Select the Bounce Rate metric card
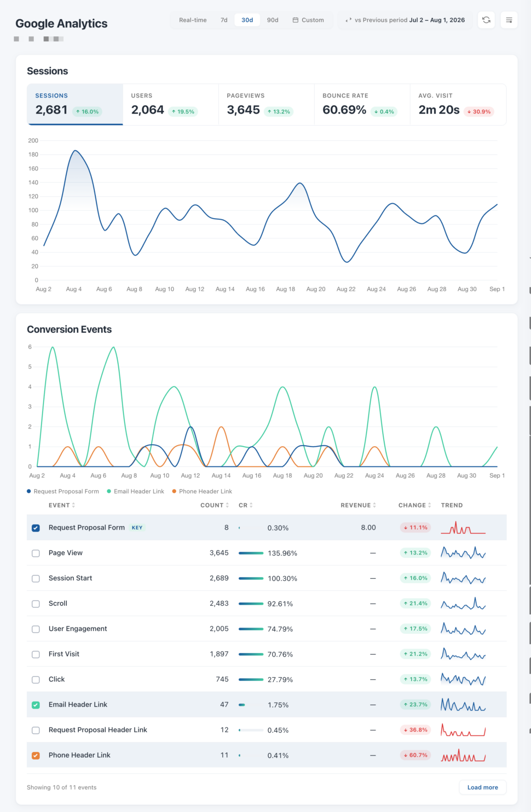 362,104
